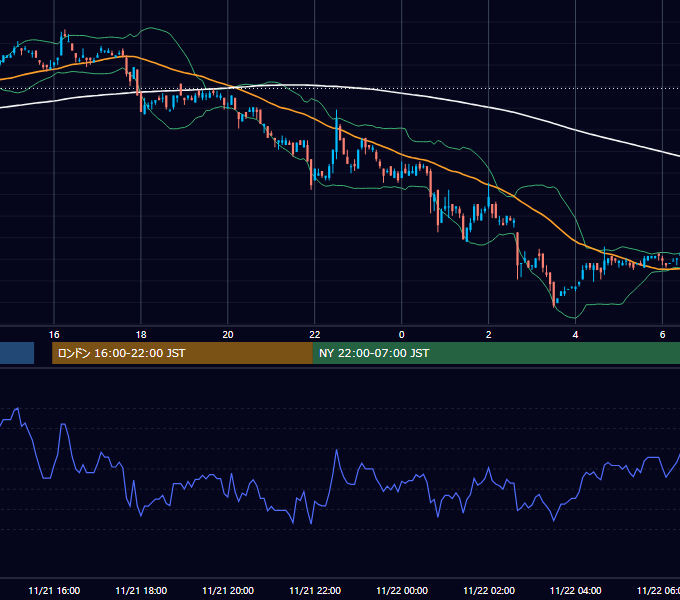This screenshot has height=600, width=680.
Task: Click the 22 hour label on price chart axis
Action: (x=314, y=334)
